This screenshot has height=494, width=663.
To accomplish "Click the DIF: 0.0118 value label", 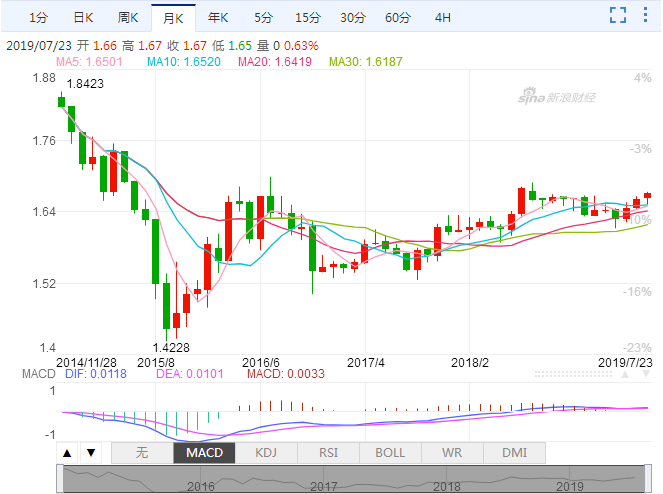I will click(x=96, y=374).
